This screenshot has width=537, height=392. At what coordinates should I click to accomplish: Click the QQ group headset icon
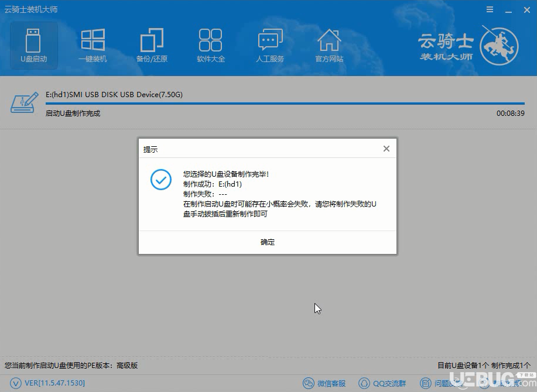coord(364,383)
